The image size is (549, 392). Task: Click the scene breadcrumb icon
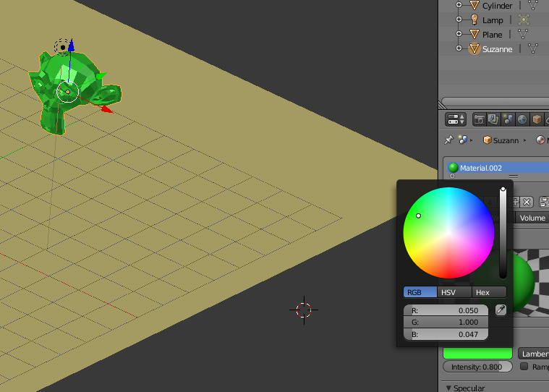[463, 140]
